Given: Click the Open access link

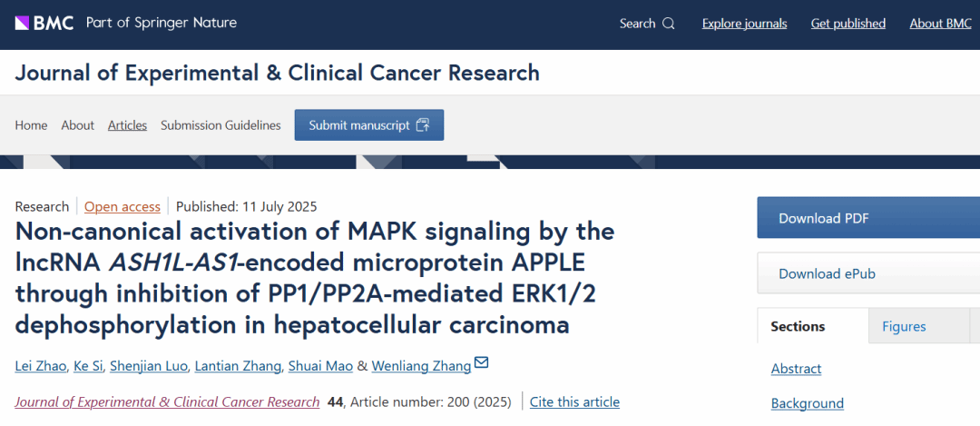Looking at the screenshot, I should (x=122, y=206).
